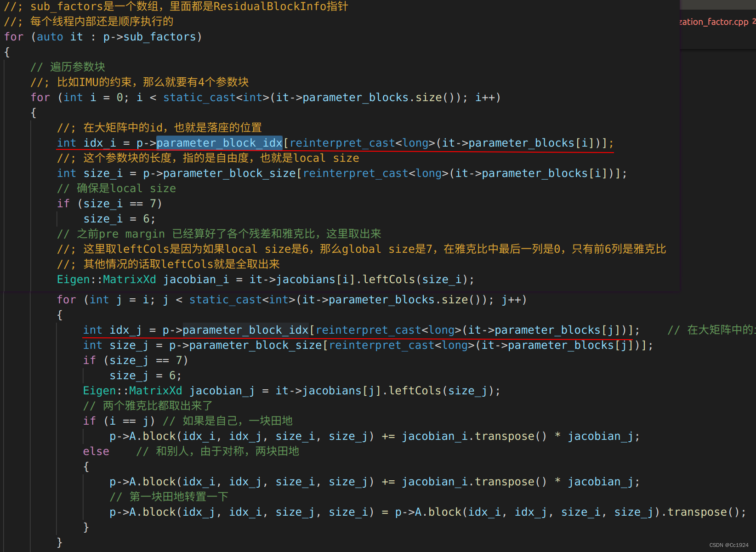Viewport: 756px width, 552px height.
Task: Click the 'if (size_i == 7)' statement
Action: 109,204
